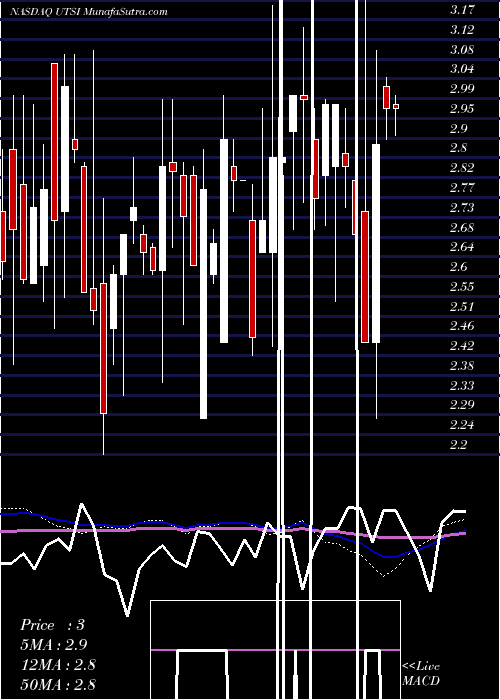Click the '12MA : 2.8' readout
This screenshot has height=700, width=500.
coord(58,664)
